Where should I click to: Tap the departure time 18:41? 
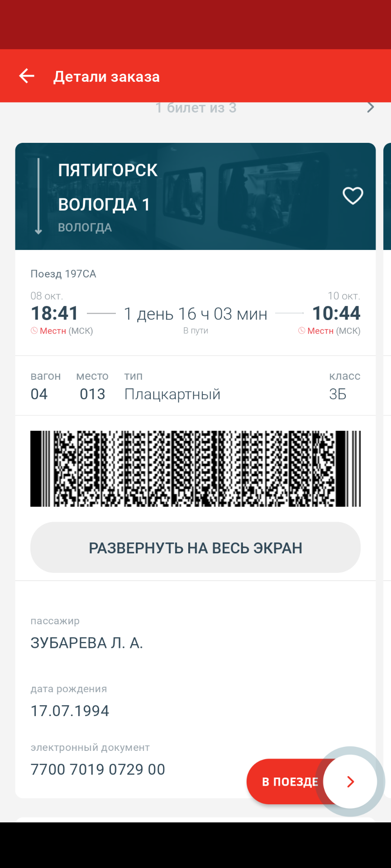pyautogui.click(x=55, y=313)
